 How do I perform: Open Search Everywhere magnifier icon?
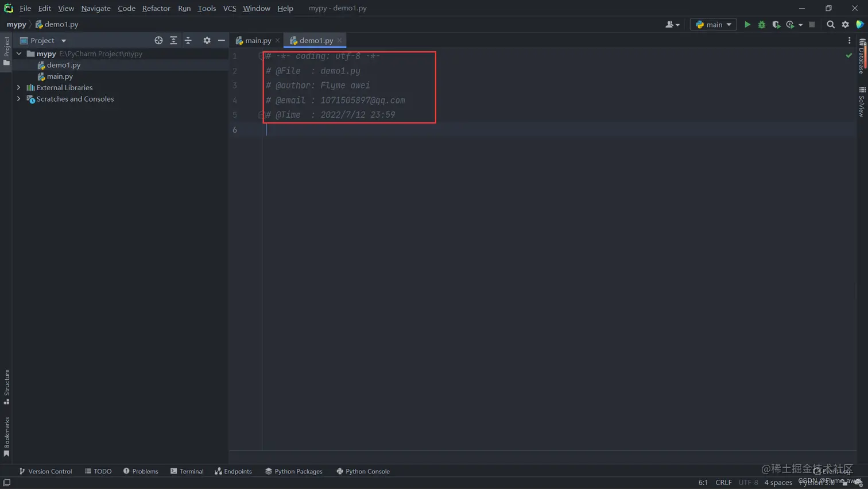pos(831,25)
